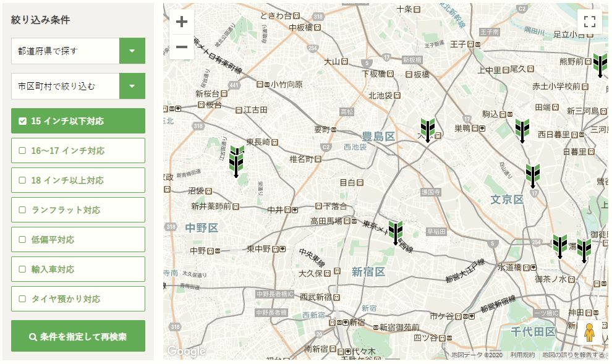
Task: Toggle fullscreen map view
Action: (589, 22)
